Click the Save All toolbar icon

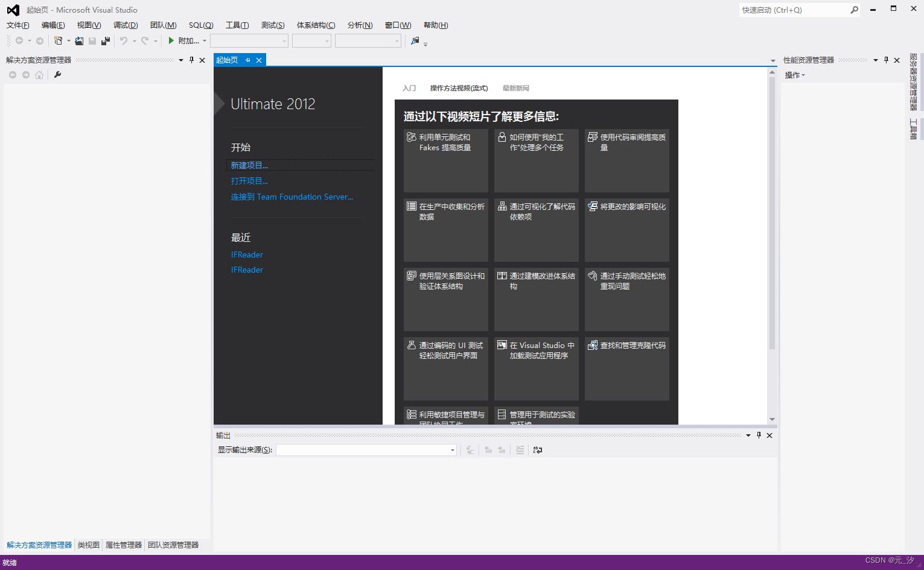coord(106,40)
